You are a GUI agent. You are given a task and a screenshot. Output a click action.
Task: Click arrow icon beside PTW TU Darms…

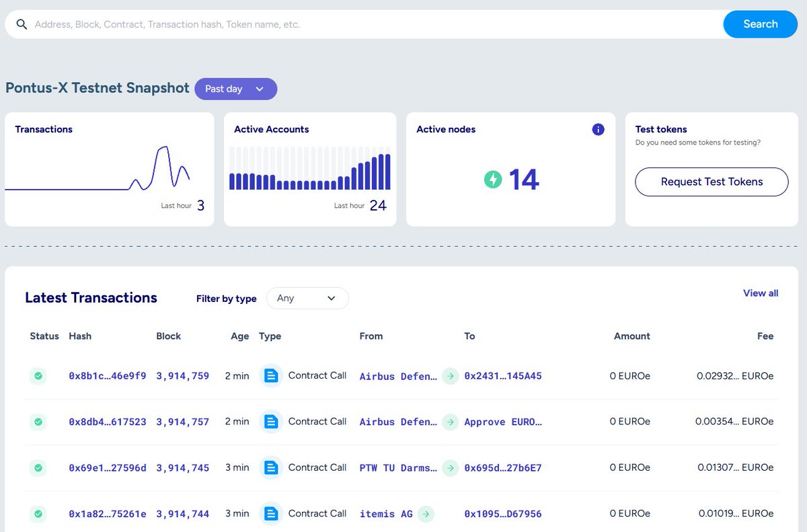[450, 467]
